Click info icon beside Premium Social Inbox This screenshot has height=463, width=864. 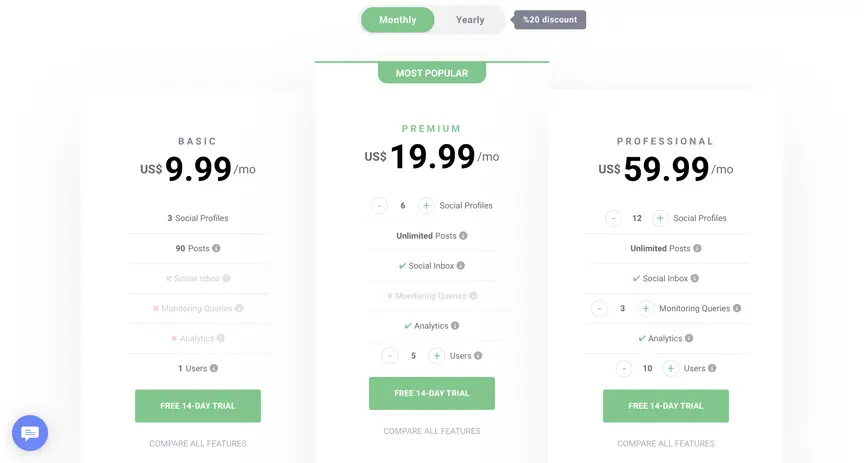(x=461, y=266)
